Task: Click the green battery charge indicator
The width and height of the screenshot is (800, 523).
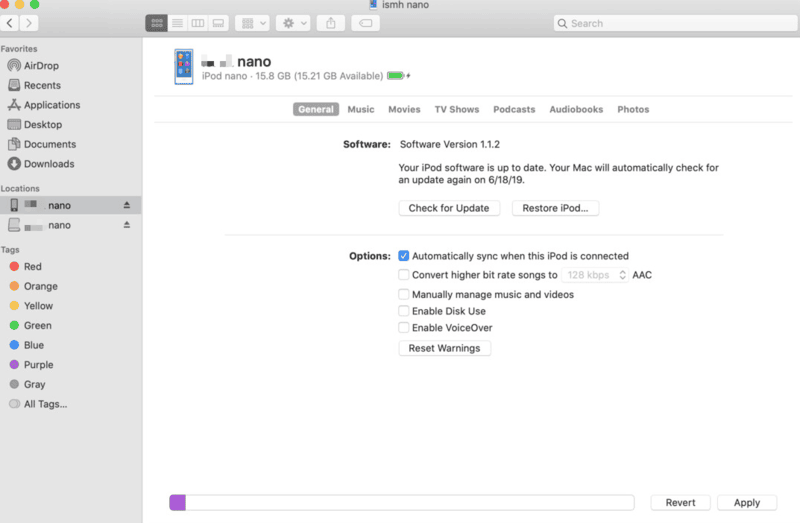Action: click(x=395, y=76)
